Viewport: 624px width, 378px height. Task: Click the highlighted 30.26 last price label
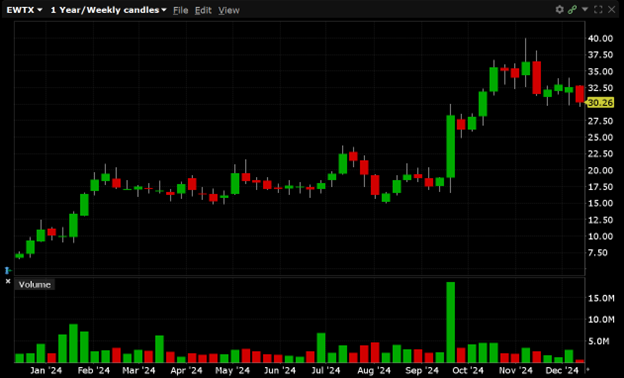[600, 103]
